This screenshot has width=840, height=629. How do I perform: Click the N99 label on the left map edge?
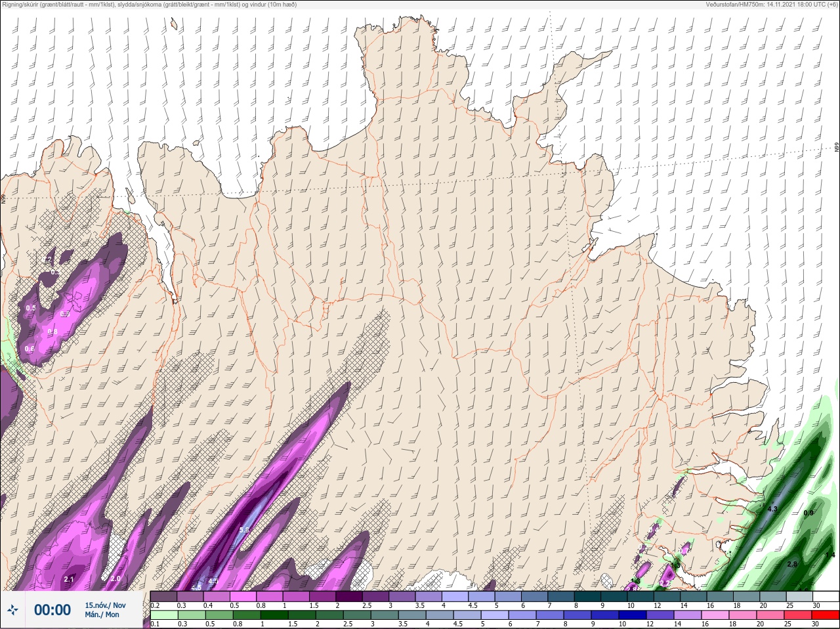(x=3, y=198)
